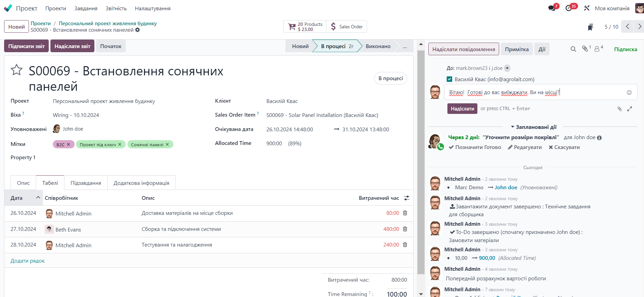This screenshot has height=297, width=644.
Task: Click Підписка follow link
Action: pos(626,49)
